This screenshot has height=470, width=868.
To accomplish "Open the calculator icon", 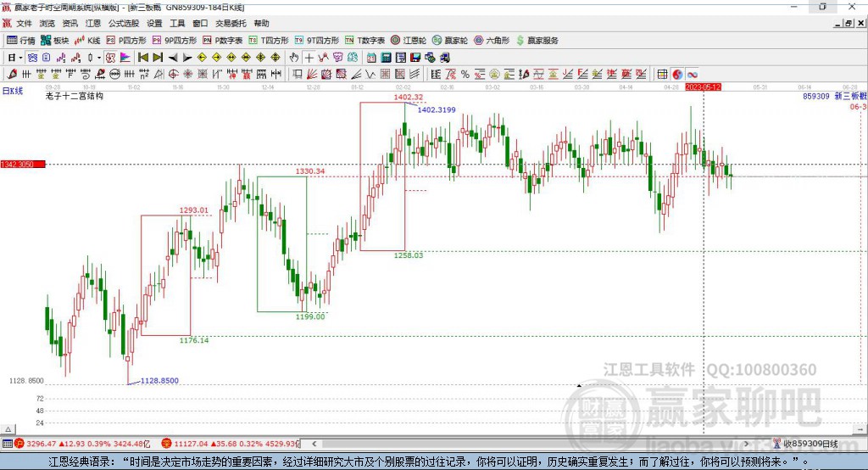I will [386, 58].
